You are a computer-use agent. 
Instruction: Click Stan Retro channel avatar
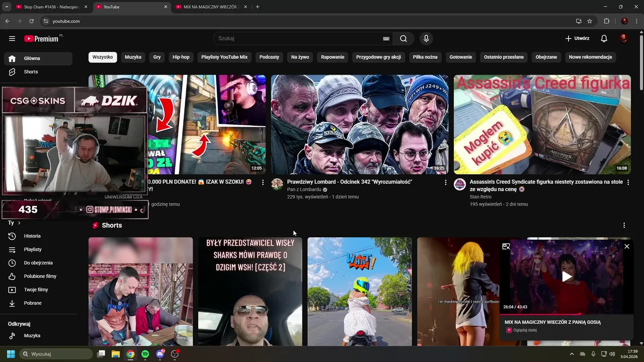click(x=460, y=184)
